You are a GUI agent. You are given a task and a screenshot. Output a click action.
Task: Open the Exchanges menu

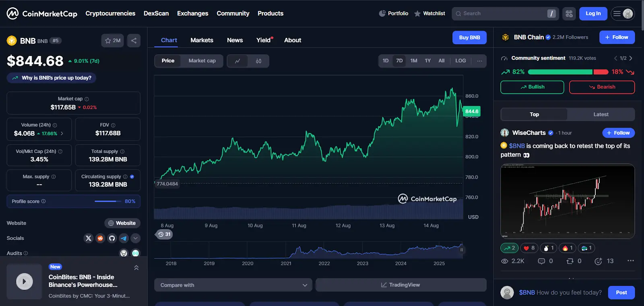click(x=193, y=13)
